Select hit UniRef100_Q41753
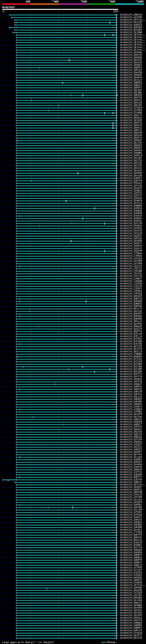 click(x=131, y=161)
